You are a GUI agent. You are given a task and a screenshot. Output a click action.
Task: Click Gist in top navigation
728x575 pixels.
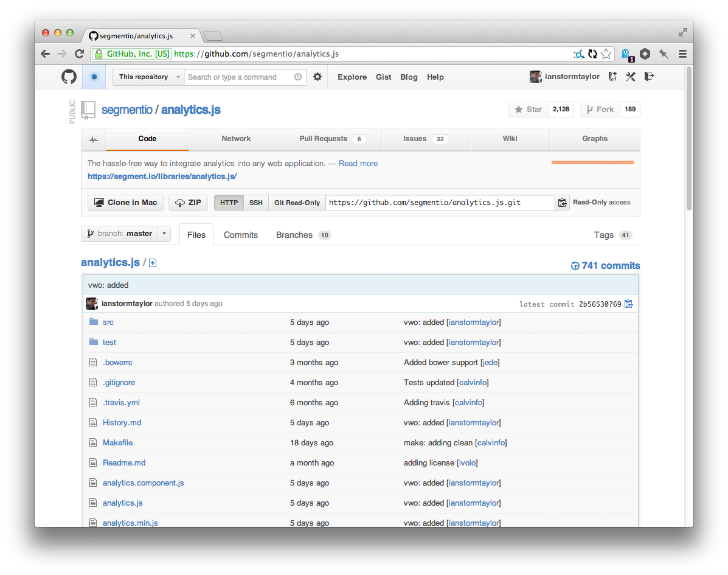pyautogui.click(x=384, y=77)
